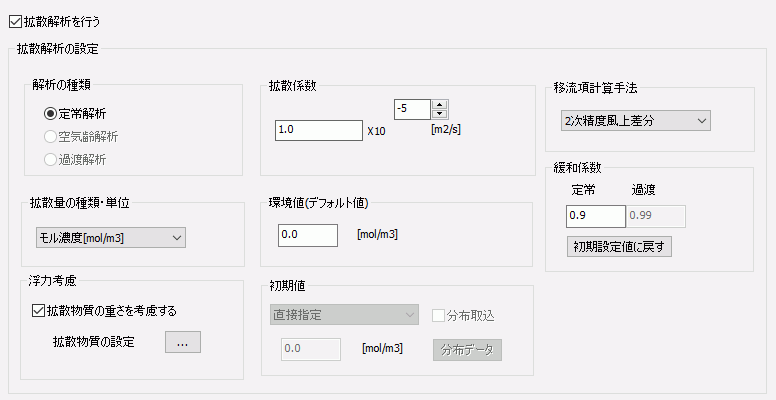Open 拡散物質の設定 with the ... button

point(182,342)
